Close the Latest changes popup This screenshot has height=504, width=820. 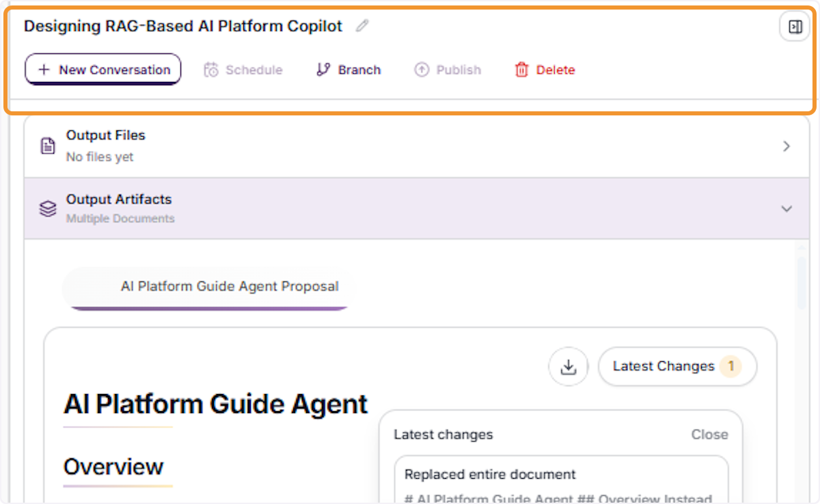(x=710, y=434)
